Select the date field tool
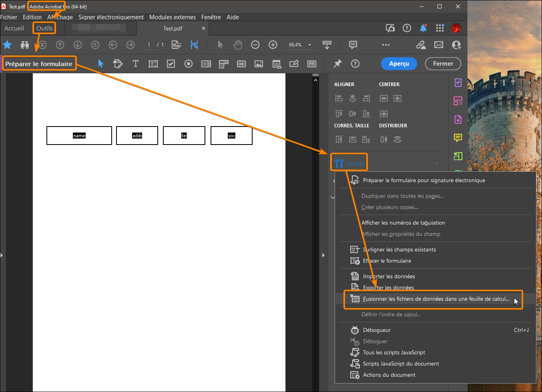The width and height of the screenshot is (542, 392). click(x=276, y=63)
